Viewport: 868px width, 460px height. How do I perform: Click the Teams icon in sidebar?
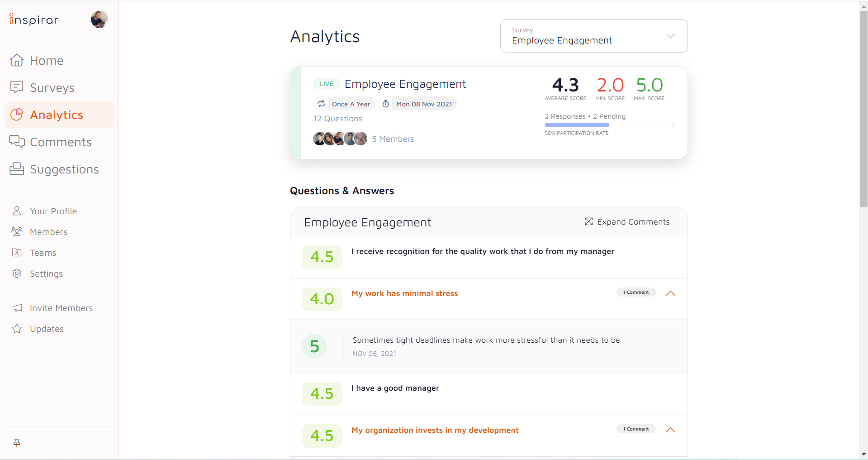17,253
